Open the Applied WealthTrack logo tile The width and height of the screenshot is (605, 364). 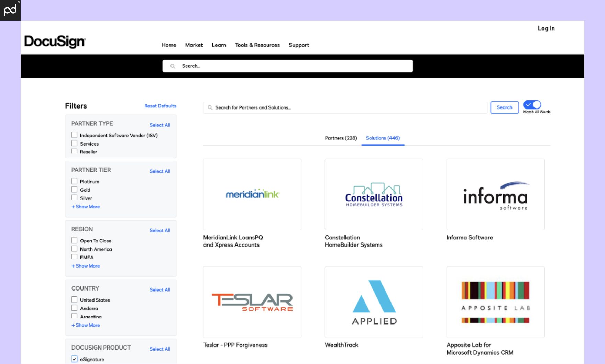(374, 302)
